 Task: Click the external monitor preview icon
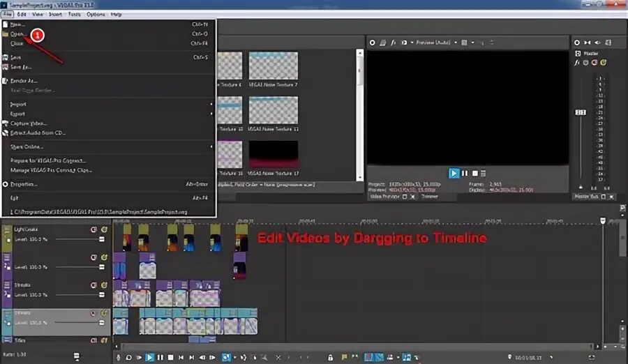tap(383, 43)
